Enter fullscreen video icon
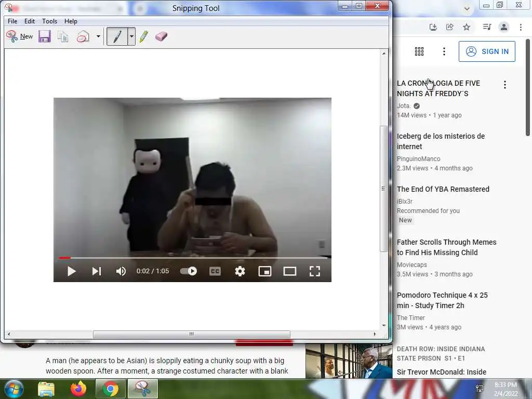 click(x=315, y=271)
